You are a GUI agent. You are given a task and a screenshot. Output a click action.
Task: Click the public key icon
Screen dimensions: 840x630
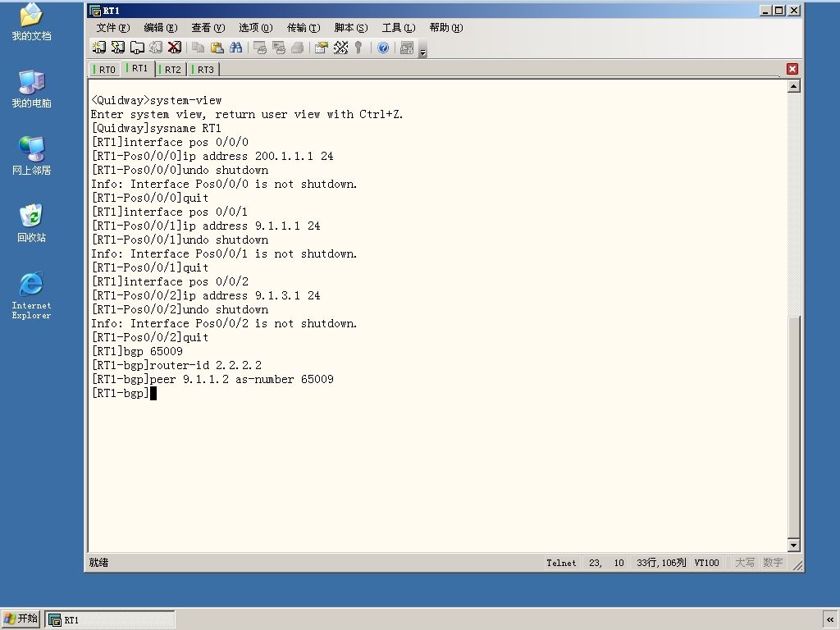coord(358,48)
